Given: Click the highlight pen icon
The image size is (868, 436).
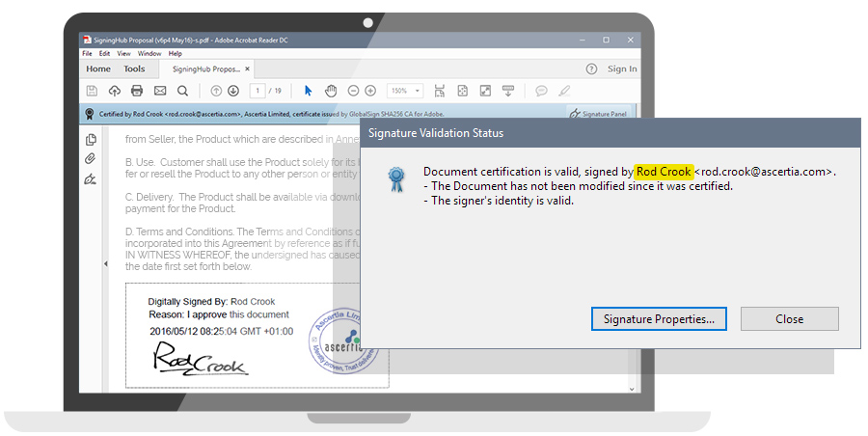Looking at the screenshot, I should [x=564, y=91].
